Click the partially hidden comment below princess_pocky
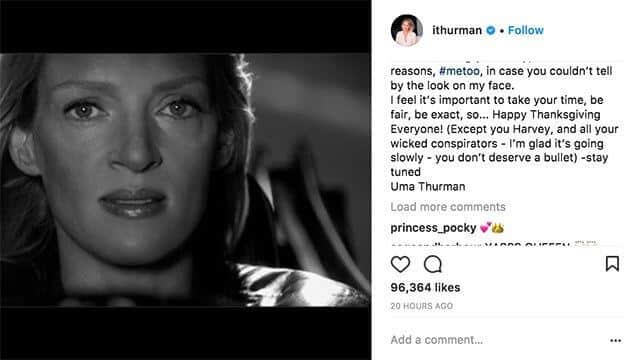The image size is (640, 360). click(x=493, y=244)
